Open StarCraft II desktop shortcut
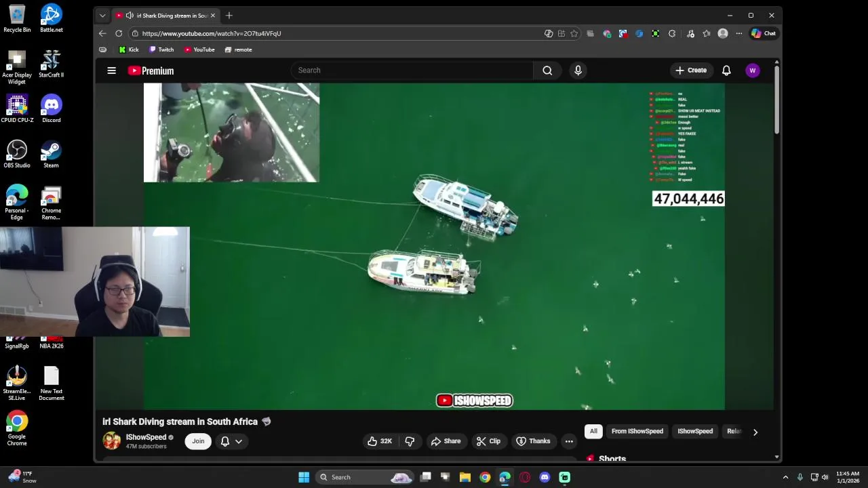This screenshot has width=868, height=488. [51, 64]
